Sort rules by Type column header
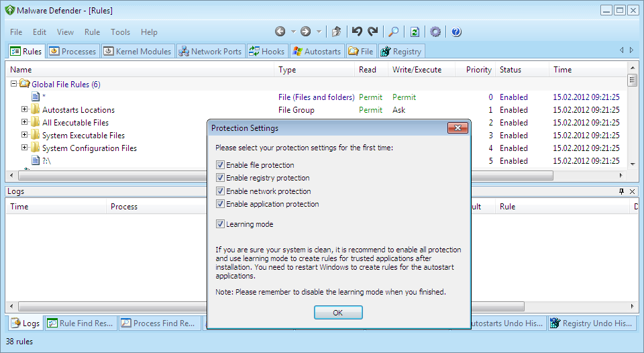 coord(314,69)
